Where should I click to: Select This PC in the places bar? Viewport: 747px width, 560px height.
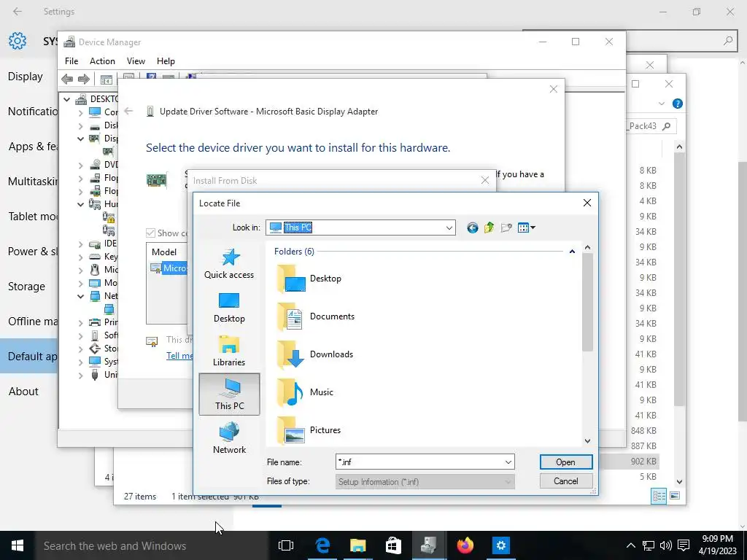229,394
